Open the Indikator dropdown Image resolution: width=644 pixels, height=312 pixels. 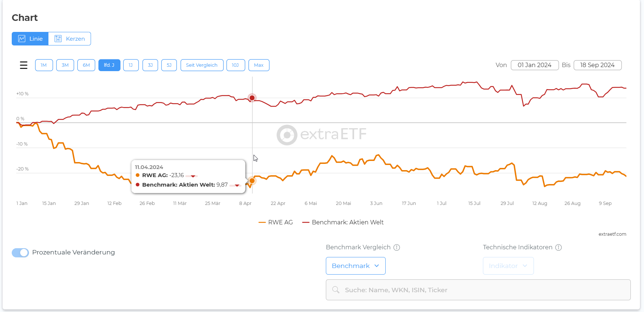pos(508,266)
